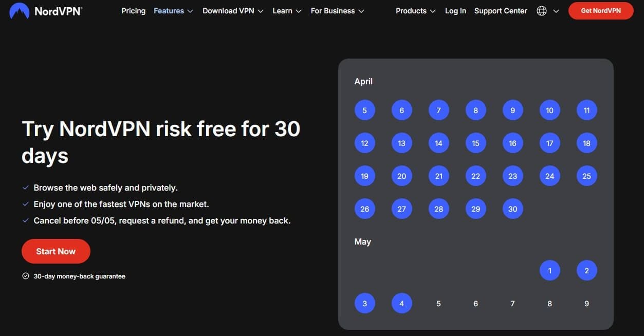Choose day 24 on the calendar
This screenshot has width=644, height=336.
click(x=549, y=176)
